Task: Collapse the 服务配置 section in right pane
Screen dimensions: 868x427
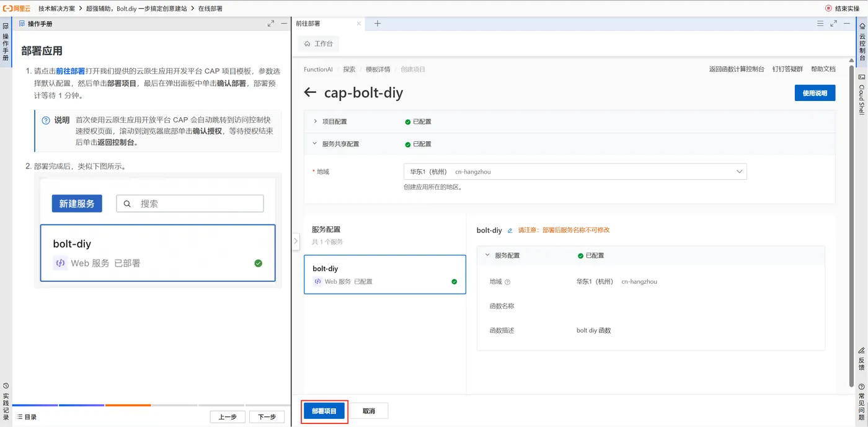Action: click(487, 255)
